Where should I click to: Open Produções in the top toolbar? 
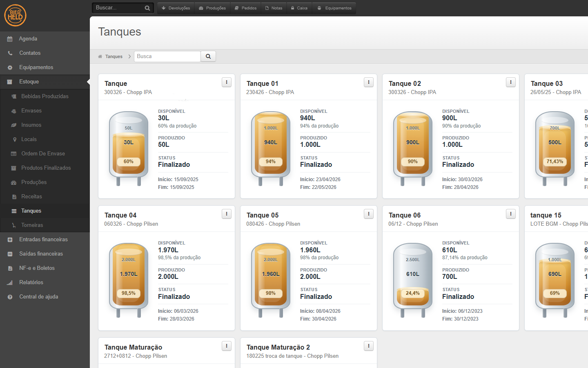pos(212,8)
